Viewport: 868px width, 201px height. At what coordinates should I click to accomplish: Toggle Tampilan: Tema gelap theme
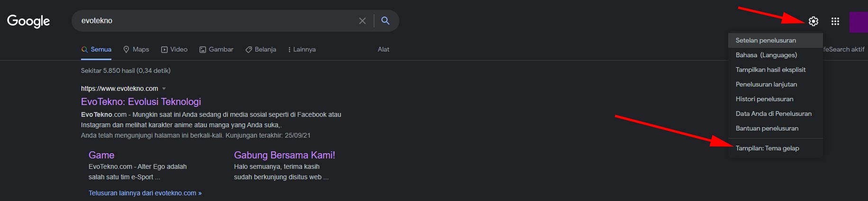click(767, 148)
